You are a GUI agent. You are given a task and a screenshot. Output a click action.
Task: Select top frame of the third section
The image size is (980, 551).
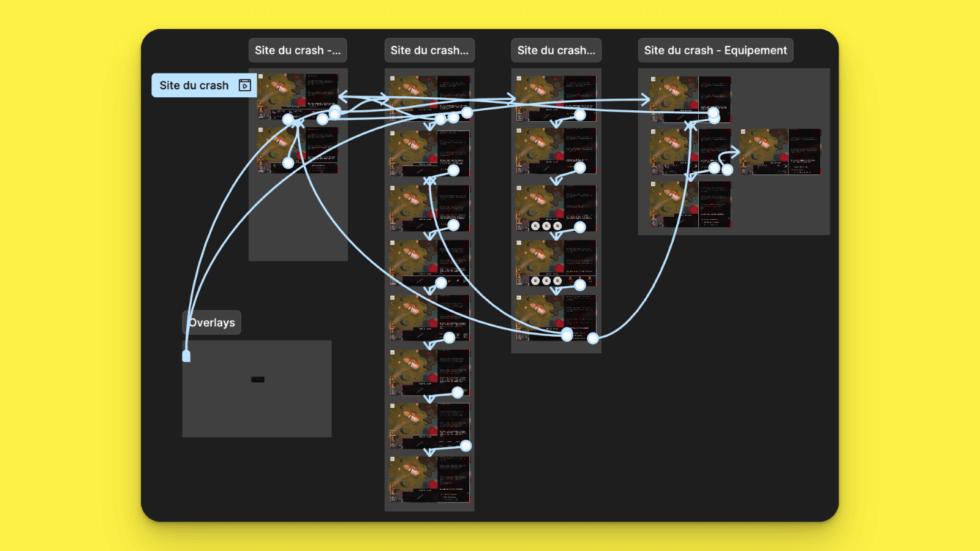(556, 98)
